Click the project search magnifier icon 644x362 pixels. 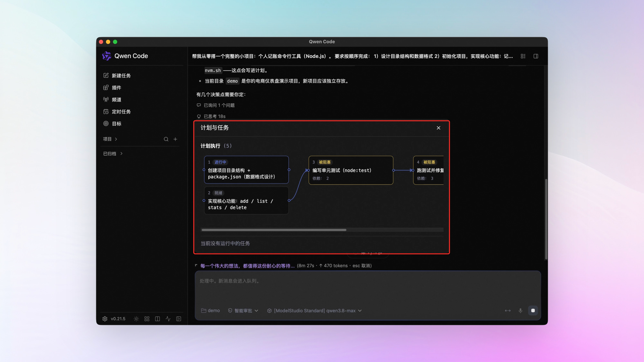click(x=166, y=139)
